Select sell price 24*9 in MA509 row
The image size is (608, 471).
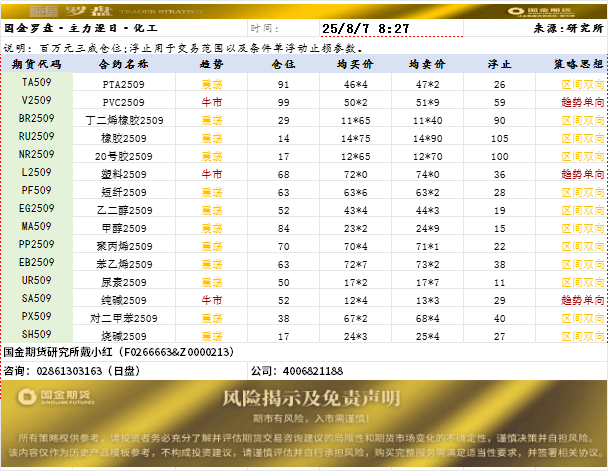coord(428,228)
